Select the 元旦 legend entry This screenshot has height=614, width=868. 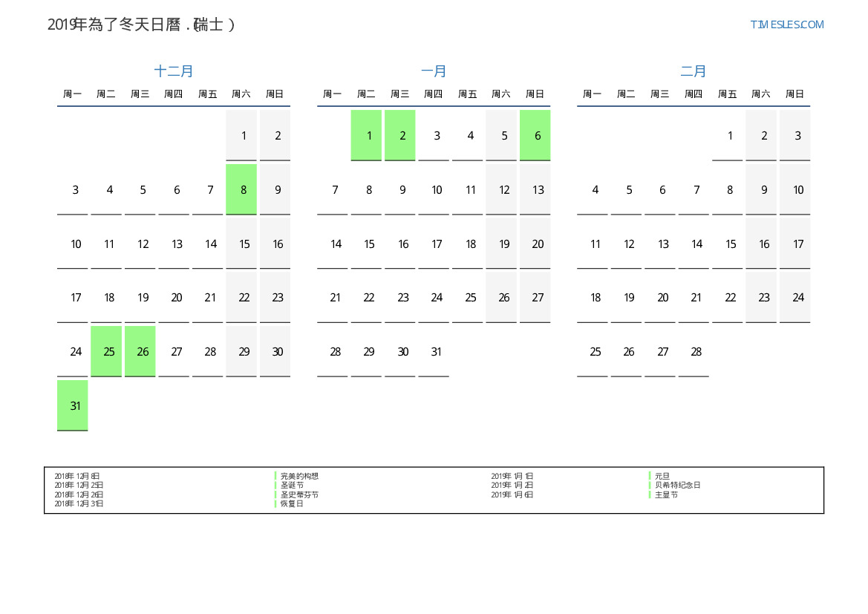click(x=662, y=476)
